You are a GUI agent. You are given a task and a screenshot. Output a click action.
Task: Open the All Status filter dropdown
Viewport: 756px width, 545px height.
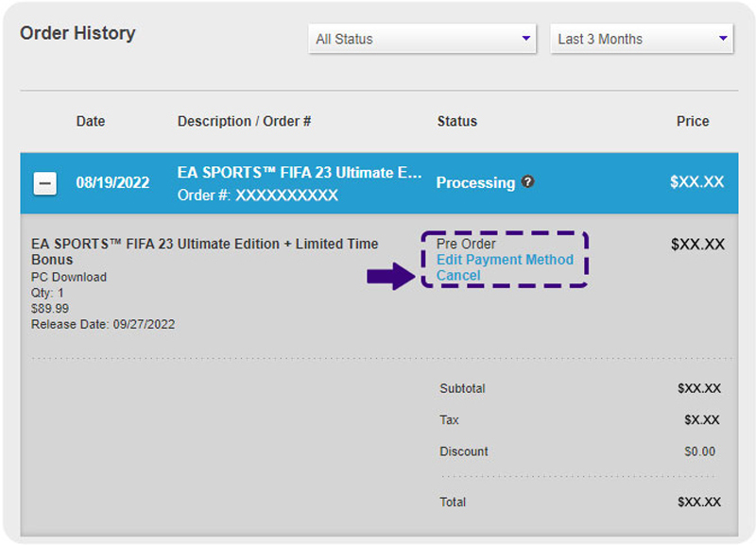click(x=422, y=39)
